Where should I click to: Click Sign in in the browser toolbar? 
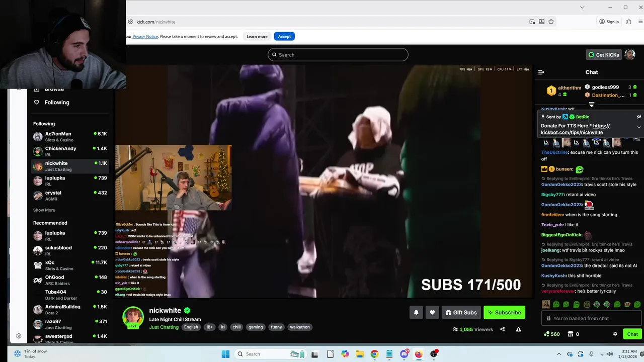click(609, 22)
